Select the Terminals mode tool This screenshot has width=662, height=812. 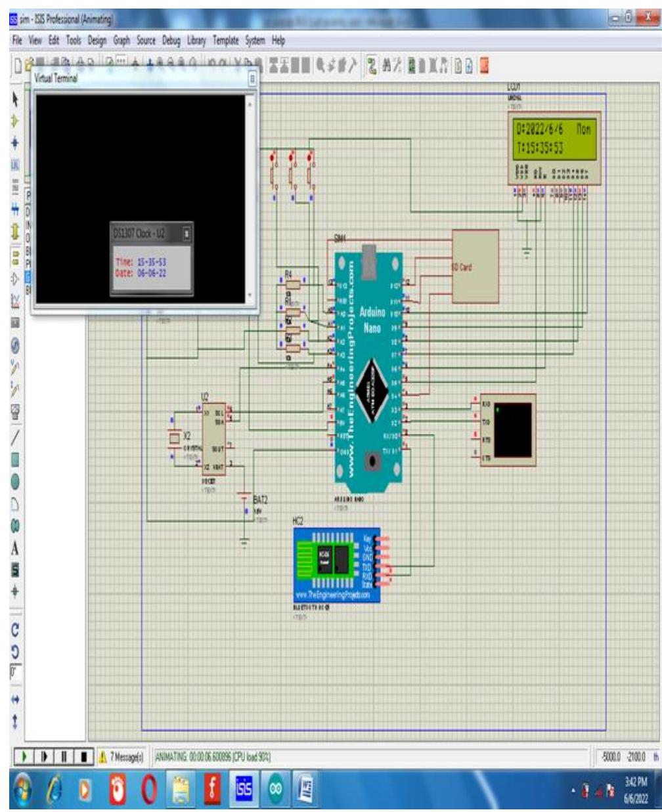pyautogui.click(x=14, y=257)
